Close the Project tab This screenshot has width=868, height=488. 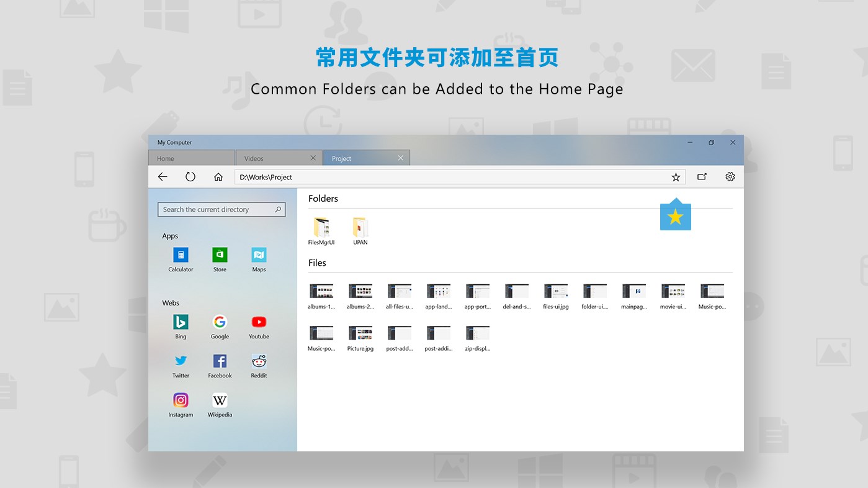(401, 158)
